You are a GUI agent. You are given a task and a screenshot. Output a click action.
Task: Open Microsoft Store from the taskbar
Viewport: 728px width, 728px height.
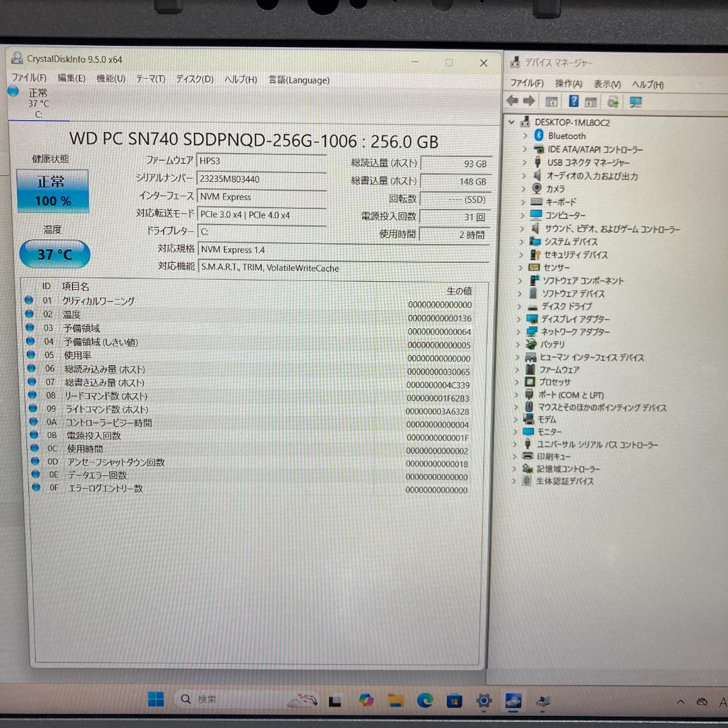coord(454,700)
